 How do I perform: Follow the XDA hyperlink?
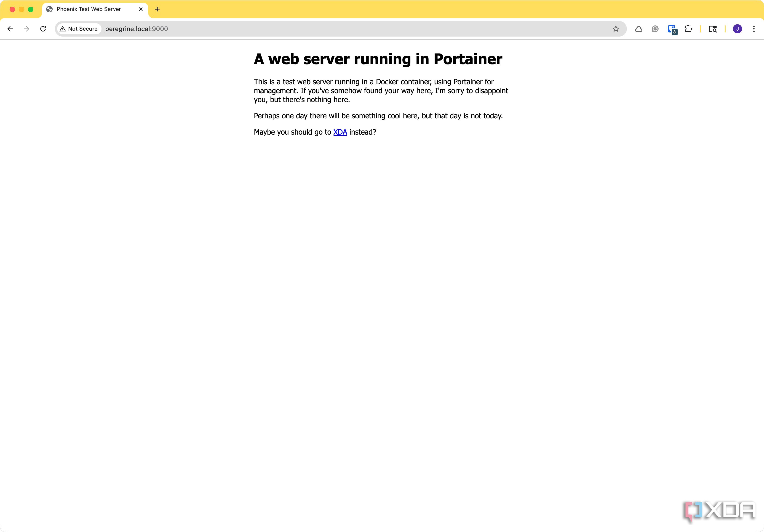click(x=340, y=132)
